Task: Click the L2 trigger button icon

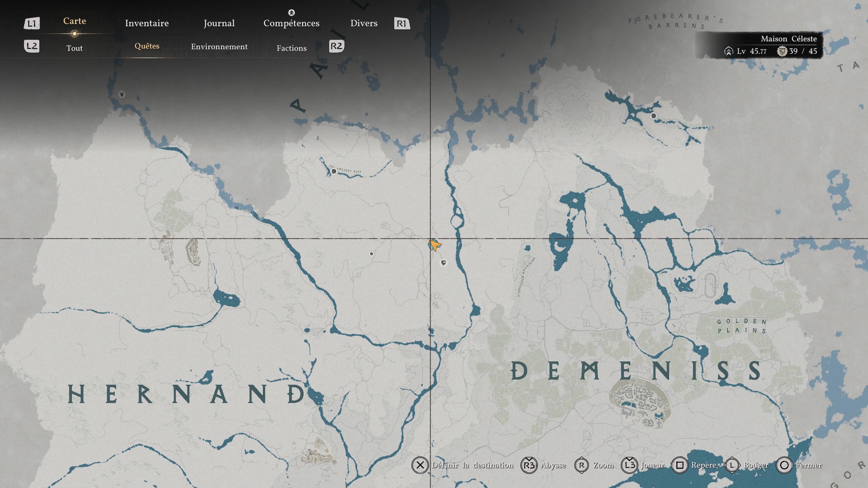Action: (x=32, y=46)
